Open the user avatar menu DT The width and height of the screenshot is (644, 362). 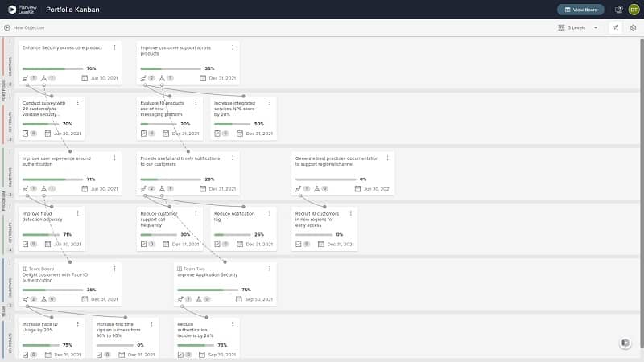point(634,10)
